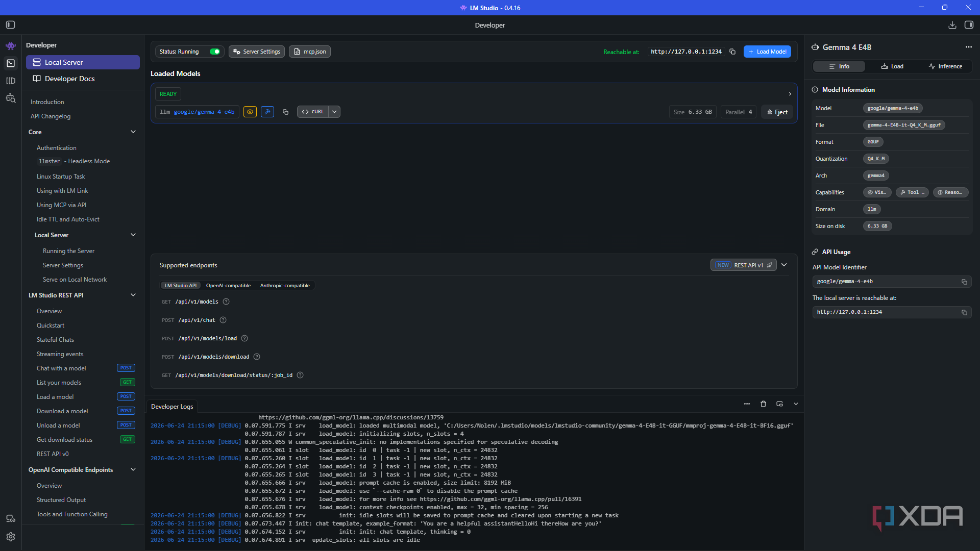Toggle the right sidebar panel icon

pos(969,25)
